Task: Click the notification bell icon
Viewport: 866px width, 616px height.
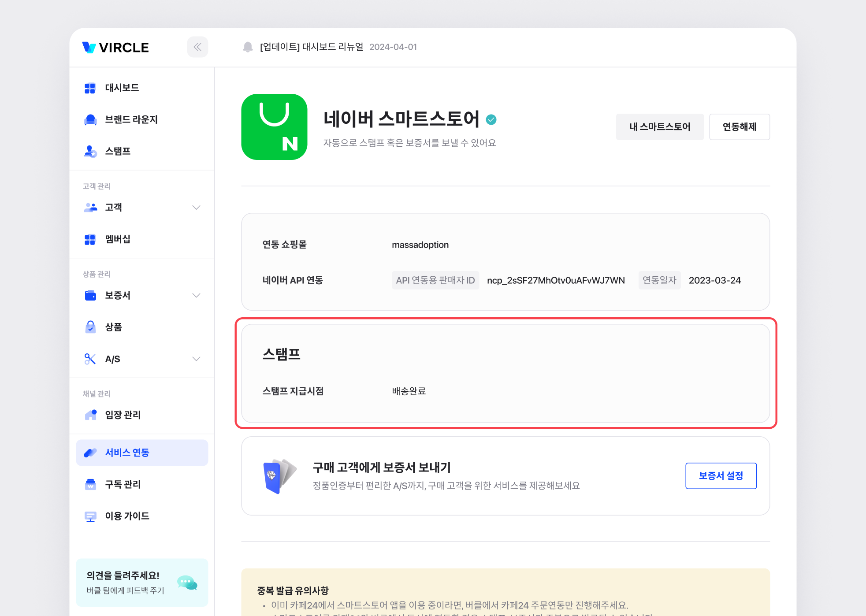Action: click(248, 47)
